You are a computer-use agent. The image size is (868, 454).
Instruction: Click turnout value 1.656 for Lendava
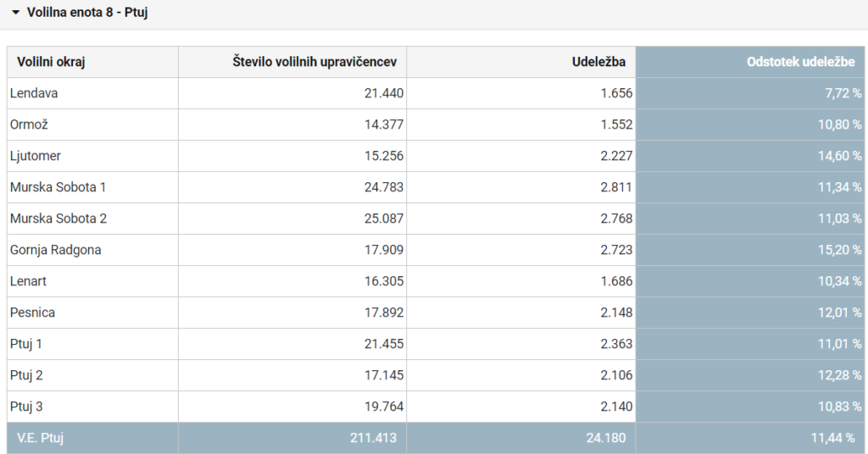point(616,93)
